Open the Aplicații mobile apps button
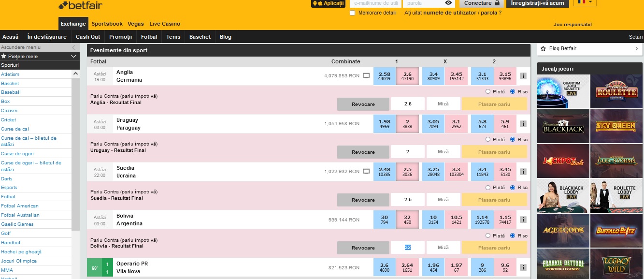 (x=329, y=3)
